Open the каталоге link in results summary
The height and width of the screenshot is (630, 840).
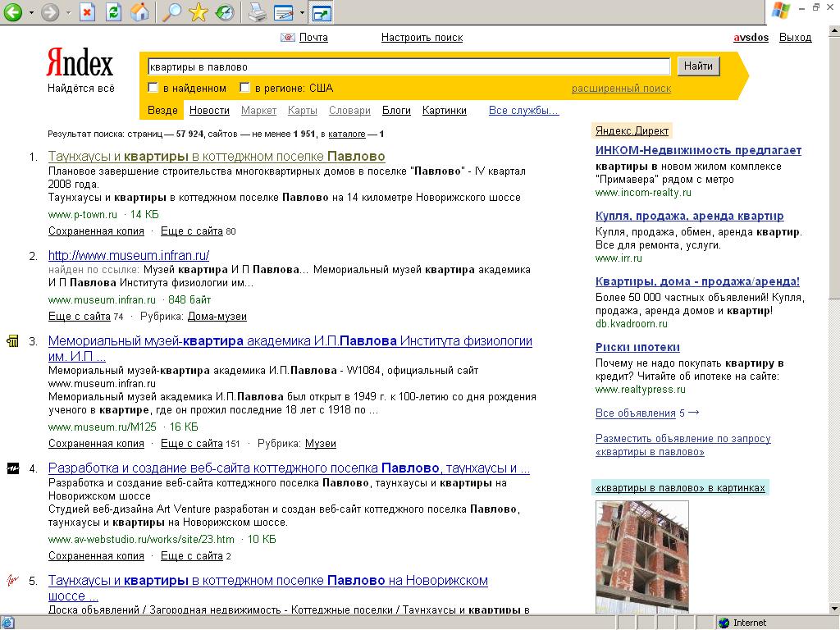[x=347, y=134]
